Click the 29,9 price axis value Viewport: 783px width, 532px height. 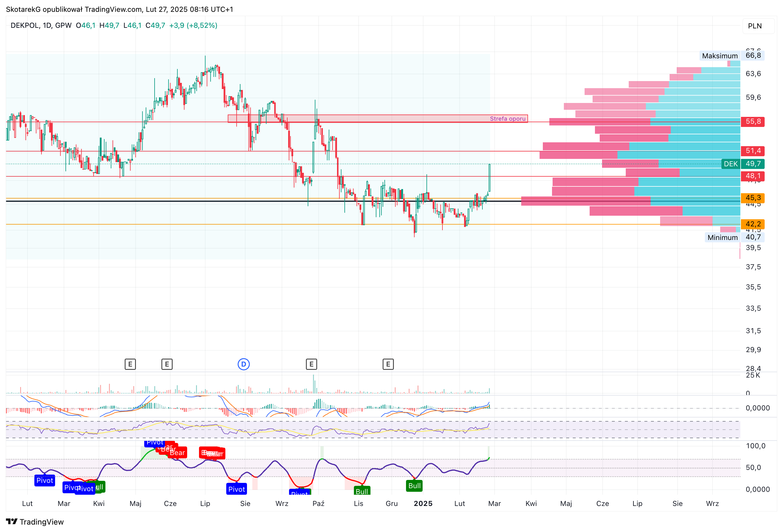point(753,350)
